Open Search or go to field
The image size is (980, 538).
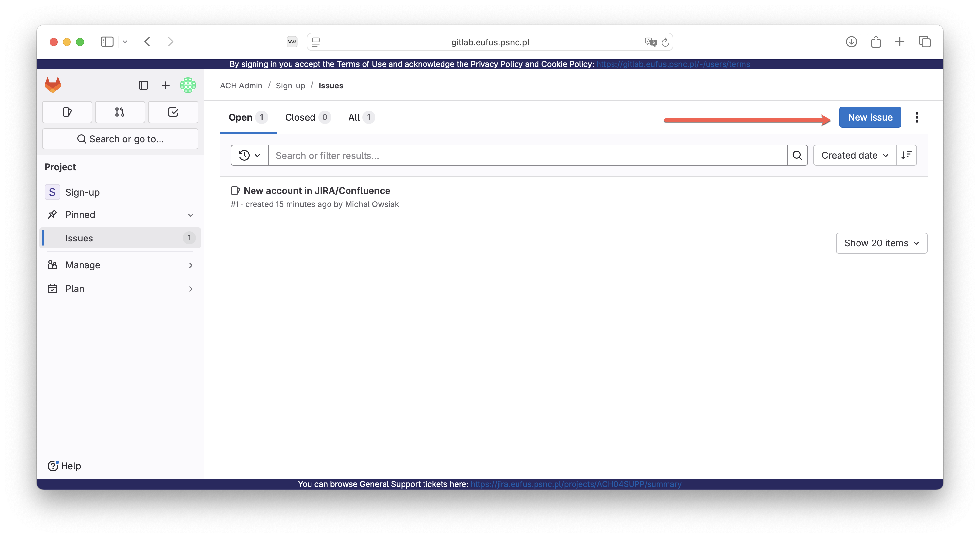[x=120, y=139]
